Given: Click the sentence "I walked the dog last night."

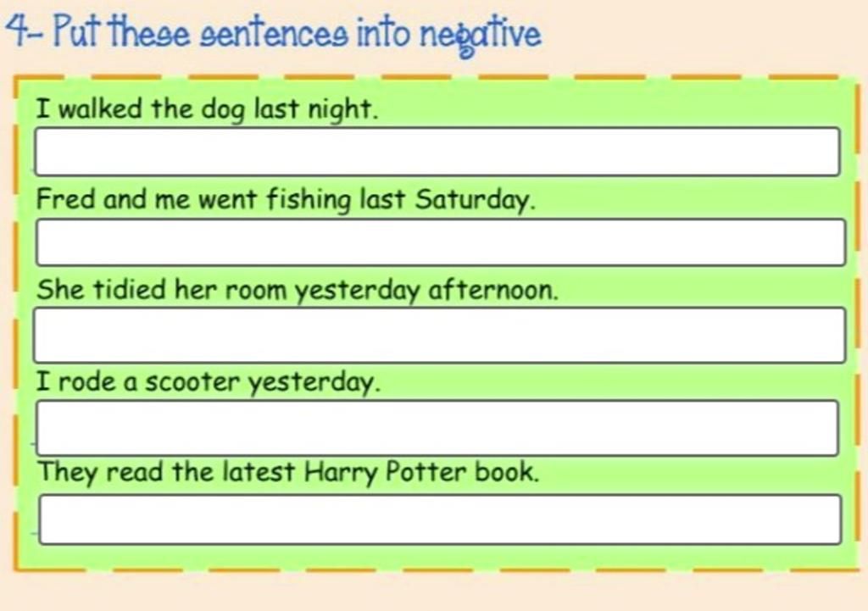Looking at the screenshot, I should (207, 109).
